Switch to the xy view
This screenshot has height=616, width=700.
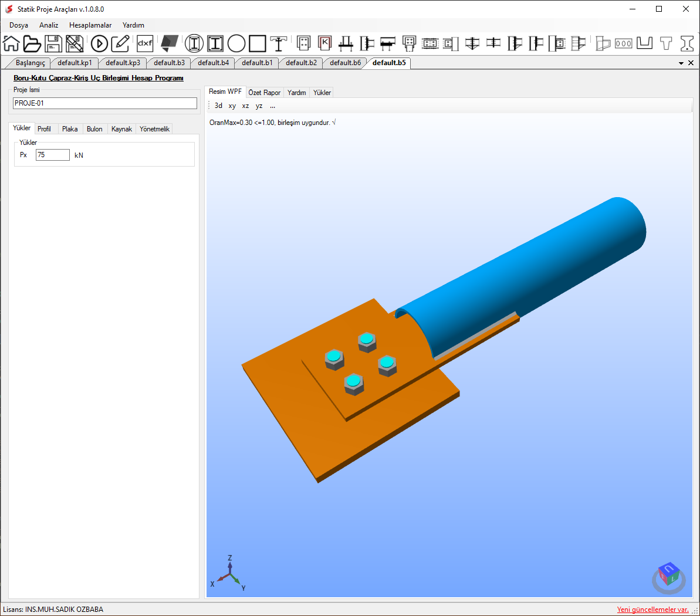click(232, 106)
